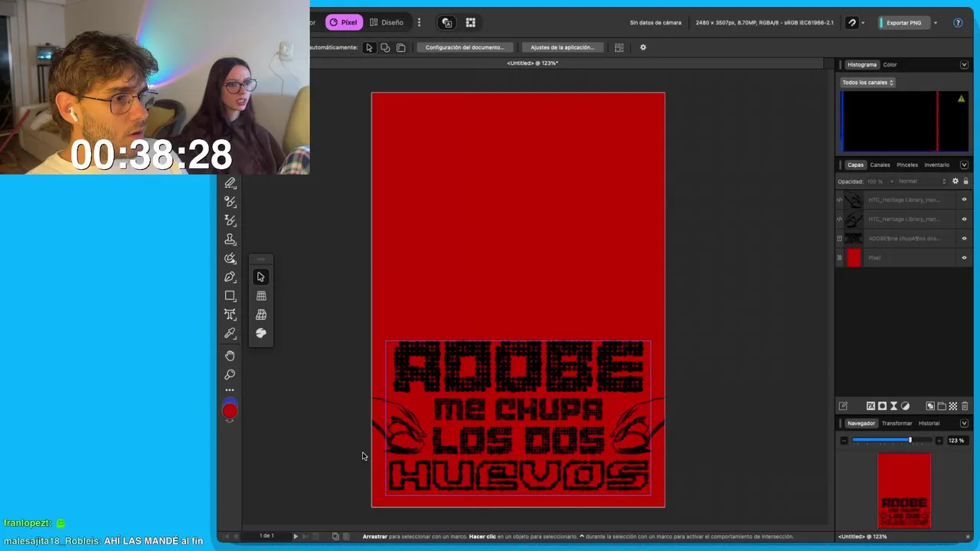The width and height of the screenshot is (980, 551).
Task: Click the overlapping shapes icon in context toolbar
Action: pos(385,47)
